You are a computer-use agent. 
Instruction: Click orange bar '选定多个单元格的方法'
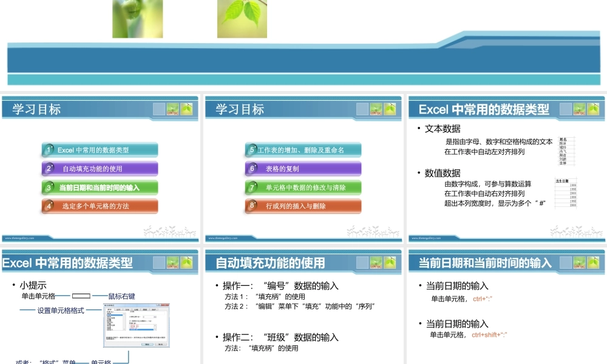coord(100,206)
